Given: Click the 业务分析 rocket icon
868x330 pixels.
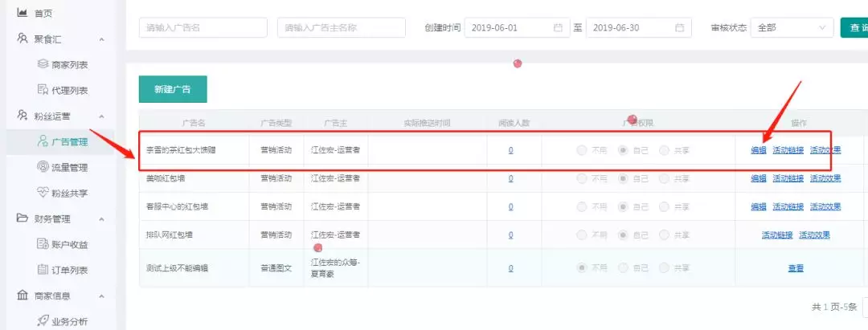Looking at the screenshot, I should tap(43, 321).
